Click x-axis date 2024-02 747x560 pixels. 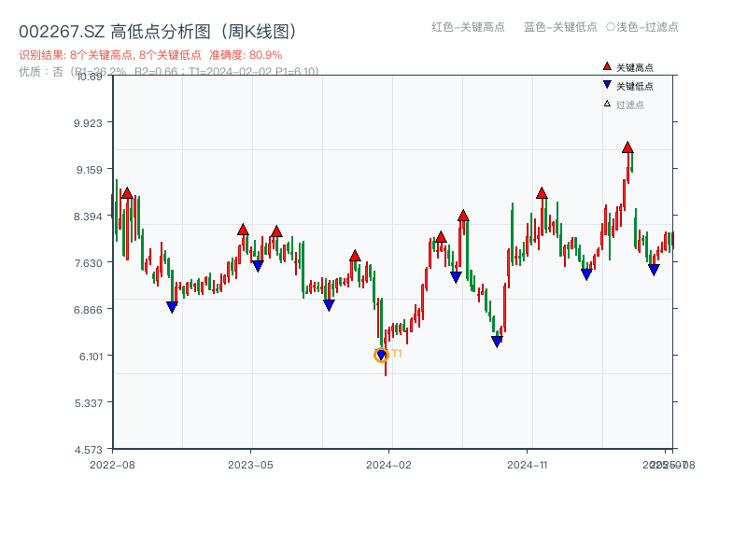coord(388,465)
